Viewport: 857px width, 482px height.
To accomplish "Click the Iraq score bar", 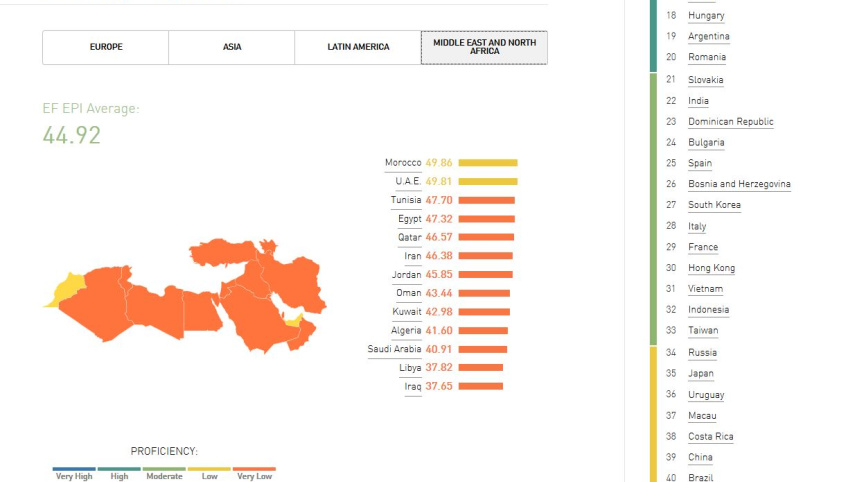I will tap(480, 386).
